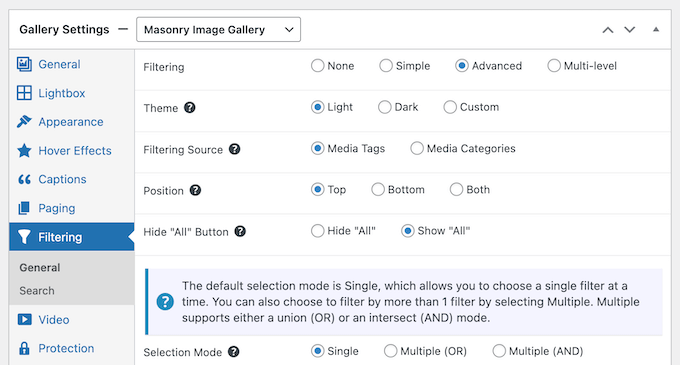Set selection mode to Single

pos(317,351)
